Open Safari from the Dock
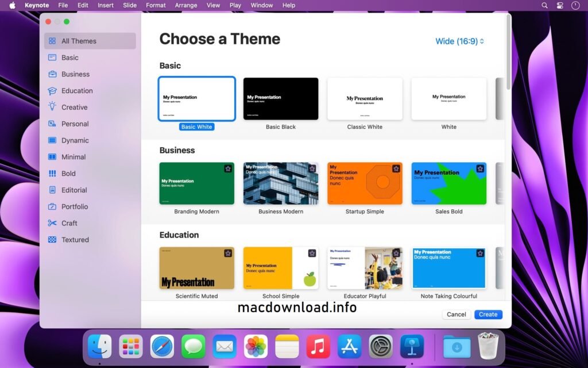Image resolution: width=588 pixels, height=368 pixels. point(161,347)
